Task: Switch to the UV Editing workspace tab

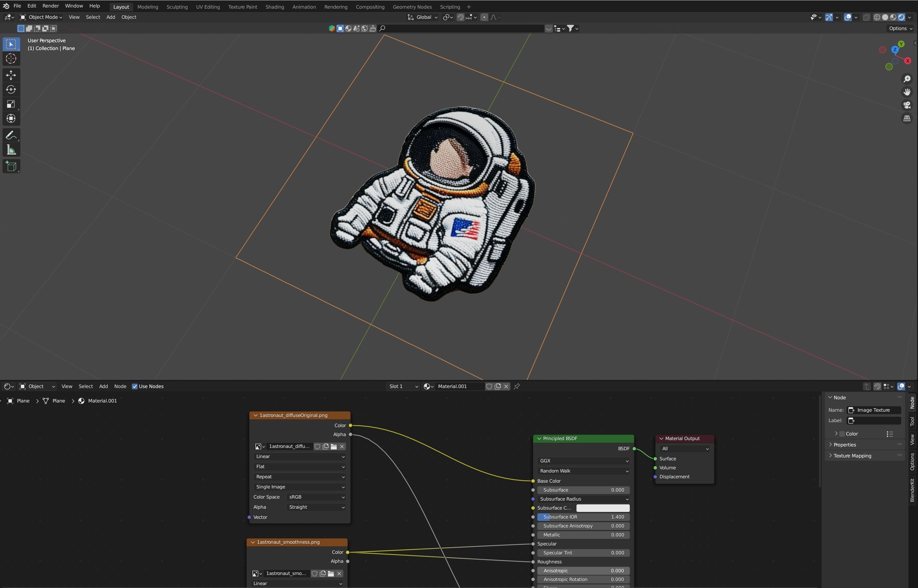Action: 208,7
